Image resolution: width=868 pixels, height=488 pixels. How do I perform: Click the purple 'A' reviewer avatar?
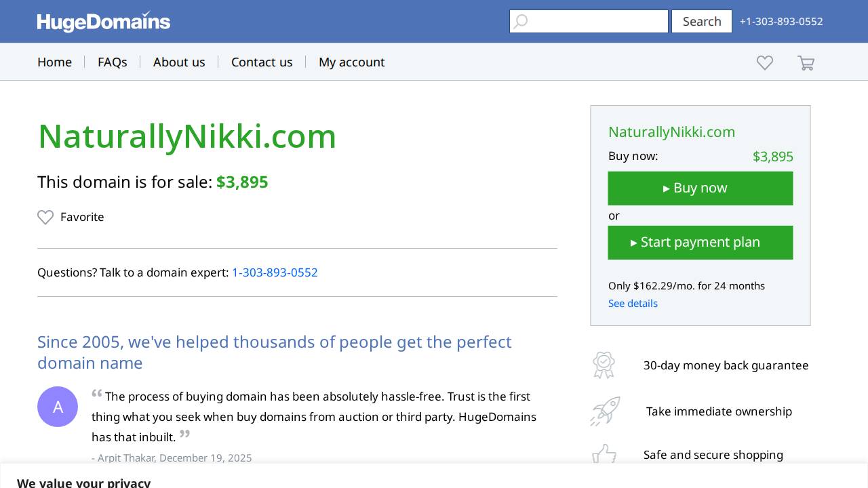click(x=58, y=407)
